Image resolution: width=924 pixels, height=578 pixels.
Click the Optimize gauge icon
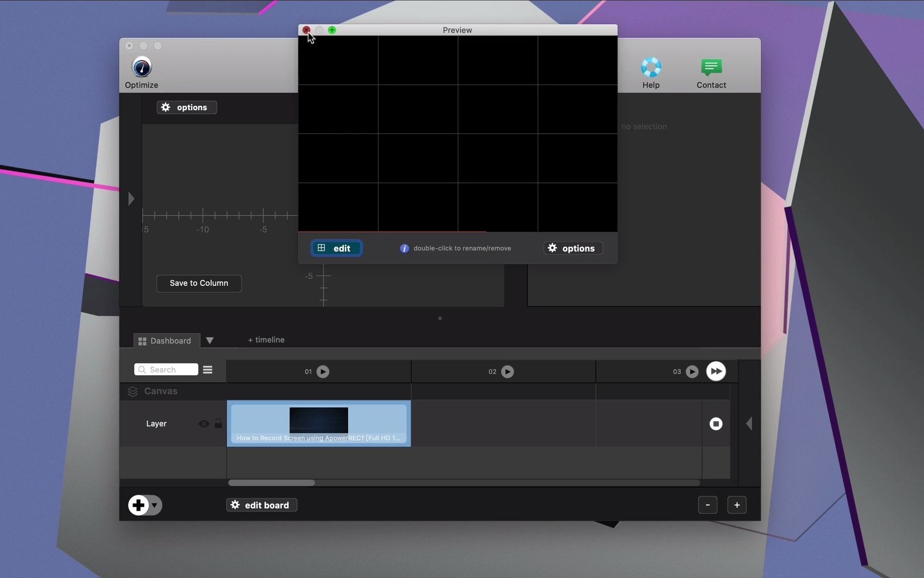click(142, 67)
